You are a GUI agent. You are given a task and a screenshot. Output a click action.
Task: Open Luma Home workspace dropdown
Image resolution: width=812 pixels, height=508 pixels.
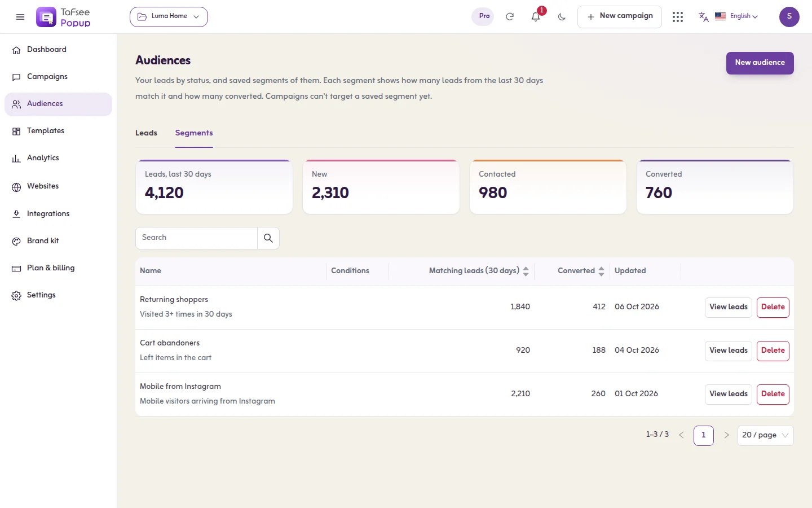coord(169,17)
